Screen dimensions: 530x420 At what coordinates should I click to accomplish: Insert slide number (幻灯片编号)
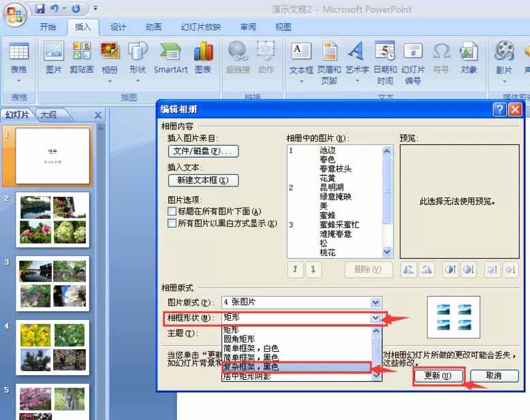click(x=413, y=63)
